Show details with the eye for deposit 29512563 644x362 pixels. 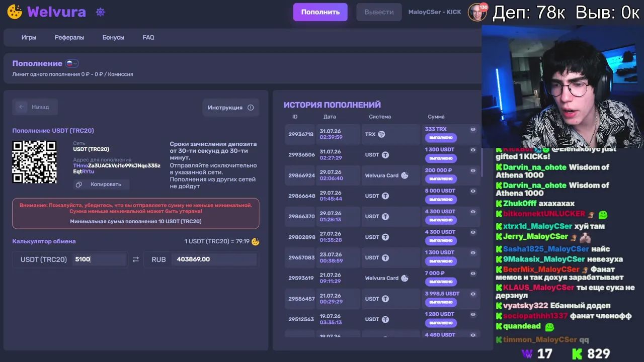coord(473,314)
